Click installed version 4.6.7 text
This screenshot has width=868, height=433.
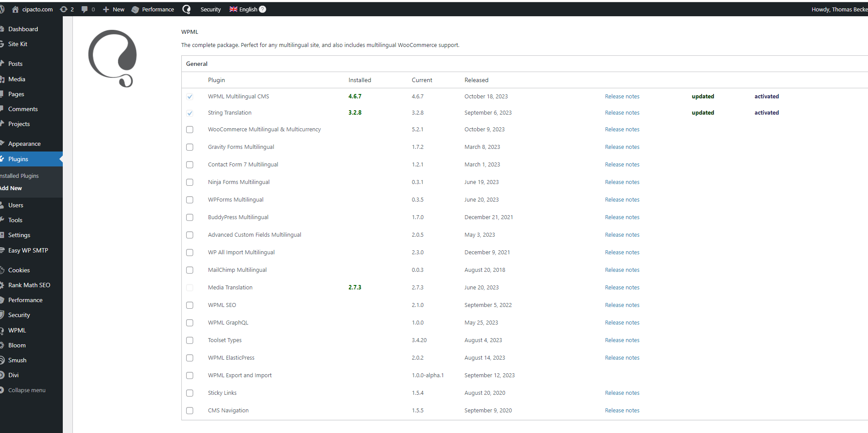coord(355,97)
